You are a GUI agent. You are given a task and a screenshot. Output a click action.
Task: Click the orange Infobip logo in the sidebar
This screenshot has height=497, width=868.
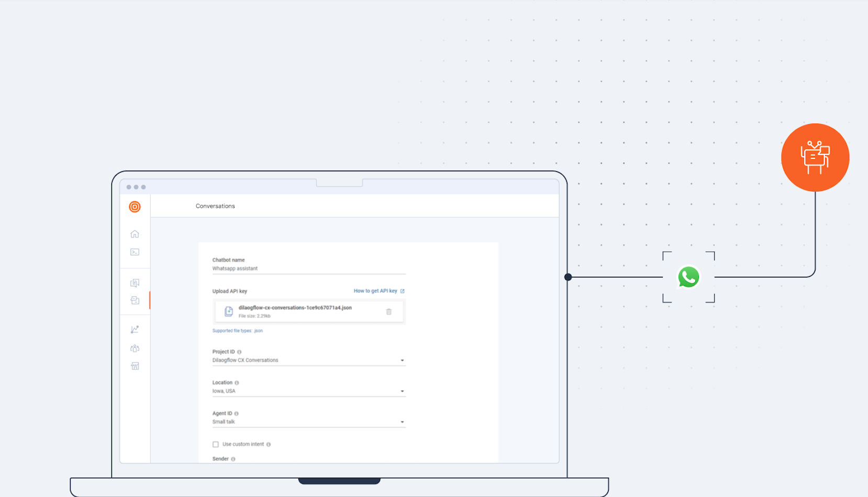click(x=135, y=207)
